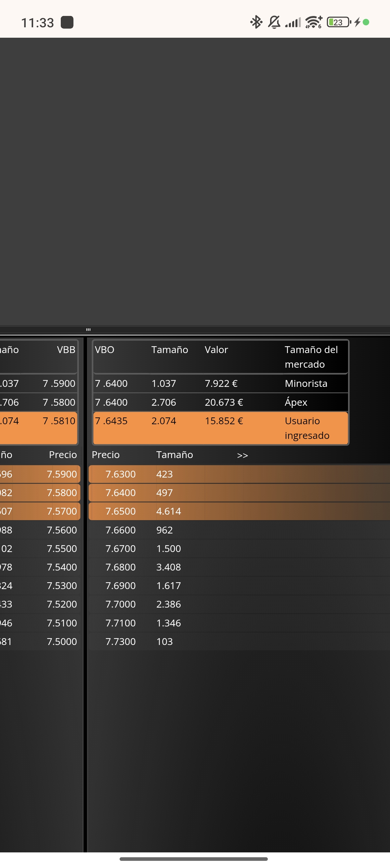Expand columns with the >> arrow

pos(242,455)
